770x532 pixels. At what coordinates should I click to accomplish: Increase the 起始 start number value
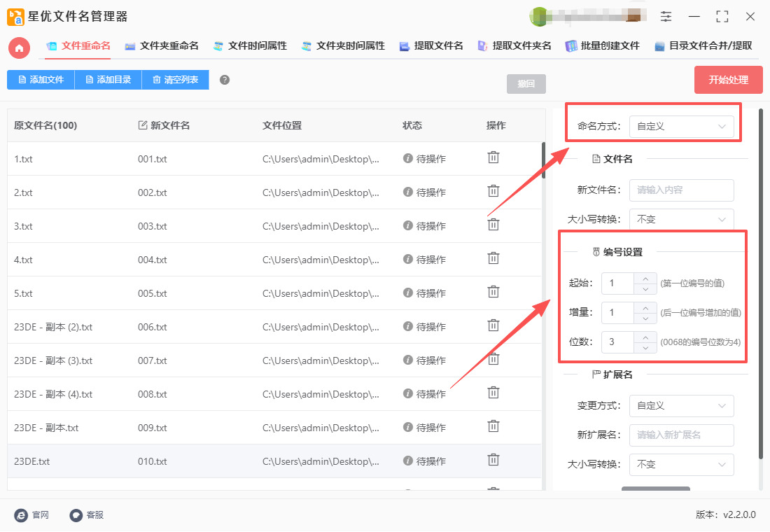(645, 278)
